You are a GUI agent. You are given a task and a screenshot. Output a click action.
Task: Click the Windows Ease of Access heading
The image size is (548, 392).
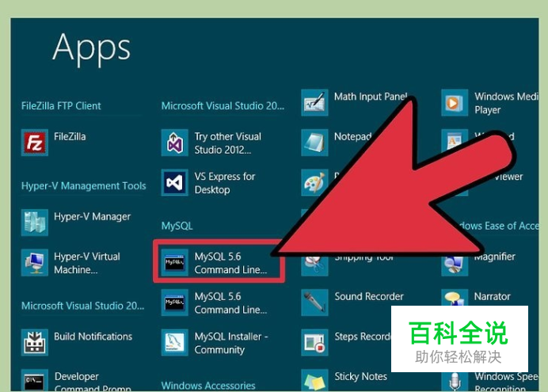498,226
